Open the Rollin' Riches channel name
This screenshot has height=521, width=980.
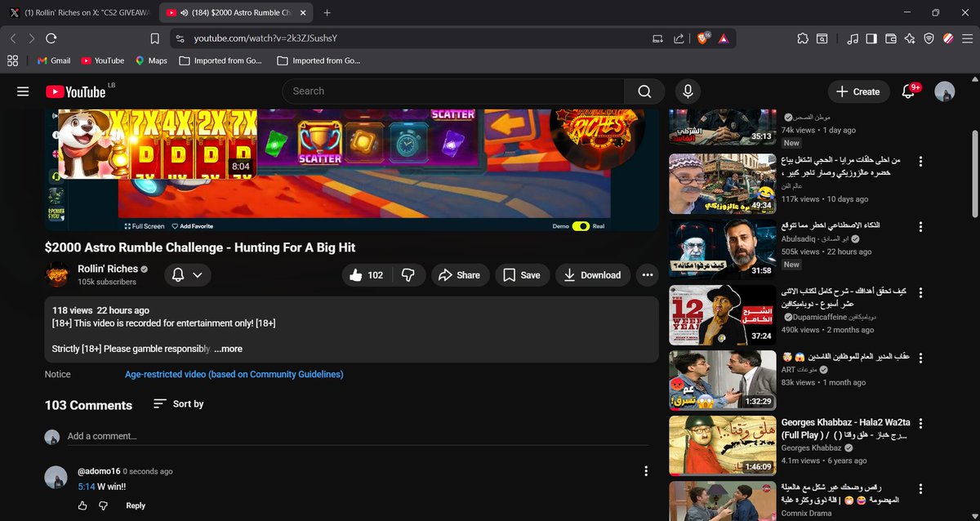pyautogui.click(x=107, y=269)
